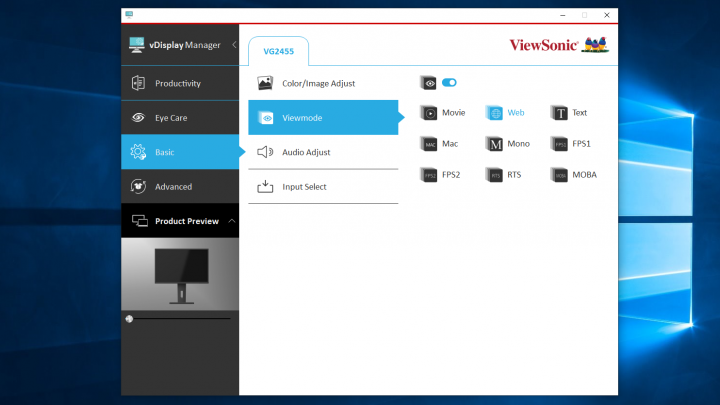720x405 pixels.
Task: Collapse Product Preview with up chevron
Action: [x=232, y=221]
